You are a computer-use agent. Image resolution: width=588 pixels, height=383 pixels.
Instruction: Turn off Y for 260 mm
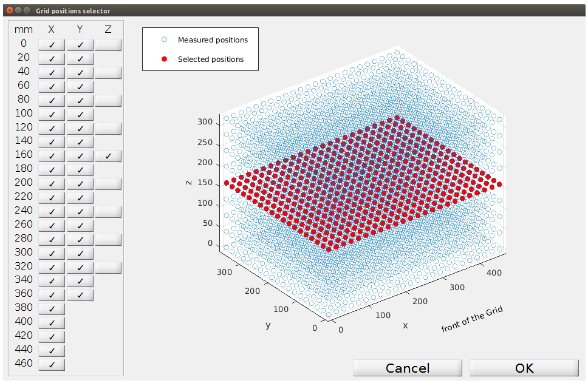[80, 226]
